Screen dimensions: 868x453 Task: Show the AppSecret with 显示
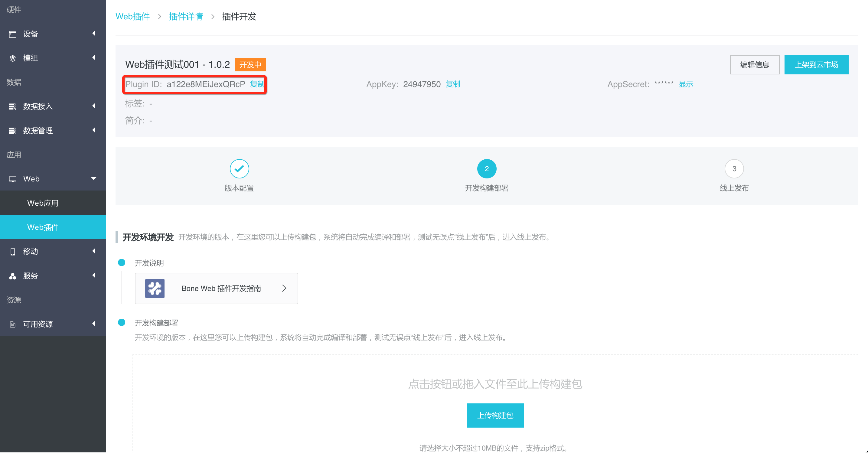click(686, 84)
